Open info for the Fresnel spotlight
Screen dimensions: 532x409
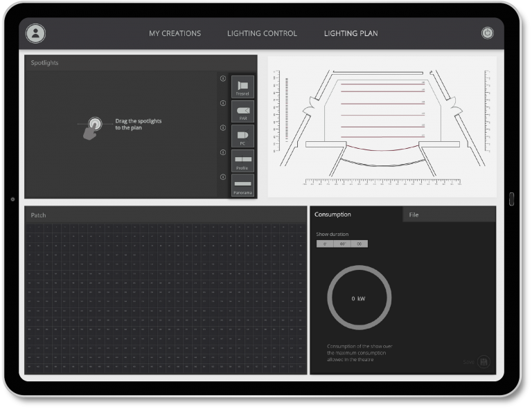(223, 78)
